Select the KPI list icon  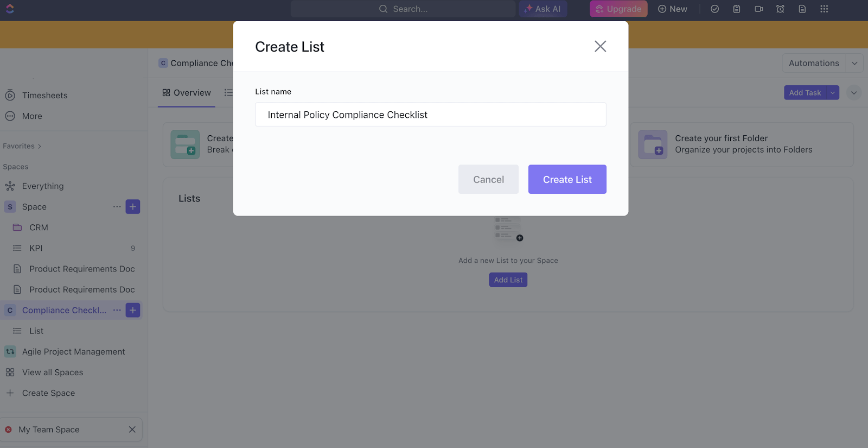coord(16,248)
